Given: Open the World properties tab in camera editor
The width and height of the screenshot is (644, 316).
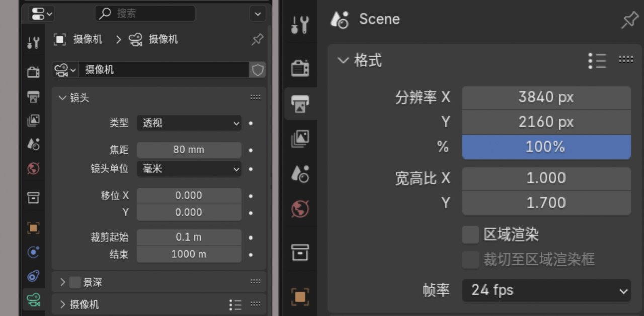Looking at the screenshot, I should [33, 168].
